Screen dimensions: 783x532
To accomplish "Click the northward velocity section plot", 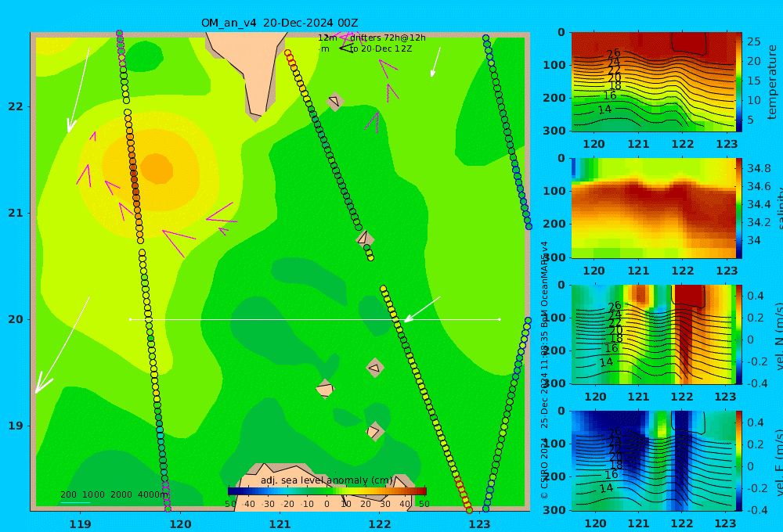I will [653, 334].
